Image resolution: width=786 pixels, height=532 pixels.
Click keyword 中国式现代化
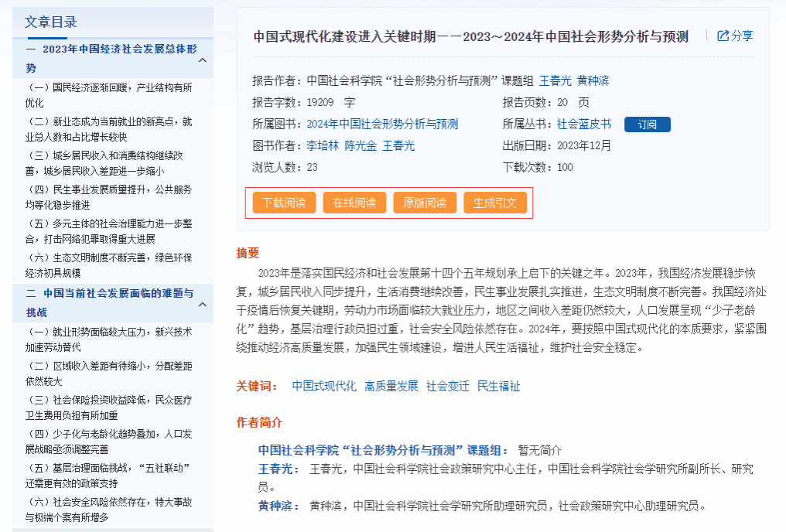[324, 386]
